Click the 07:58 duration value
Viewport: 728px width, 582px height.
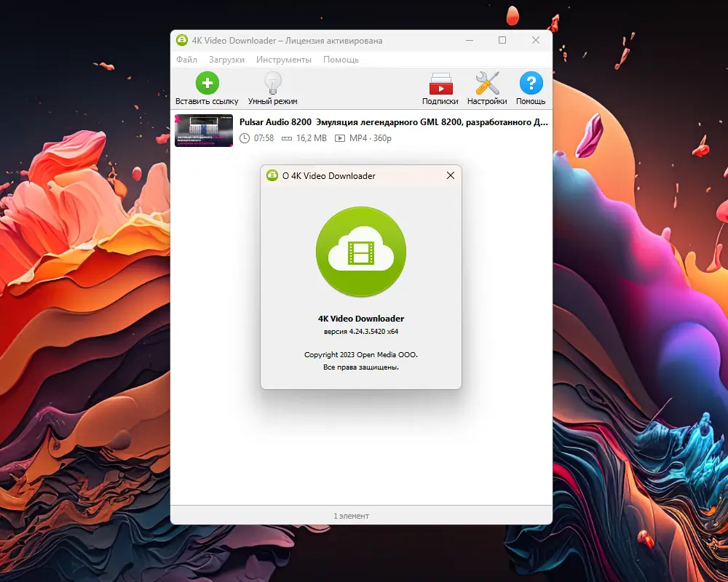point(264,137)
